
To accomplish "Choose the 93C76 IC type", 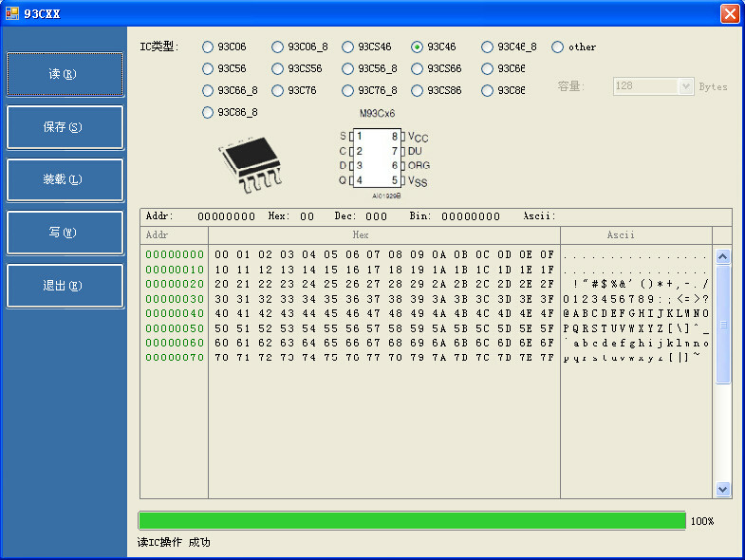I will [x=293, y=90].
